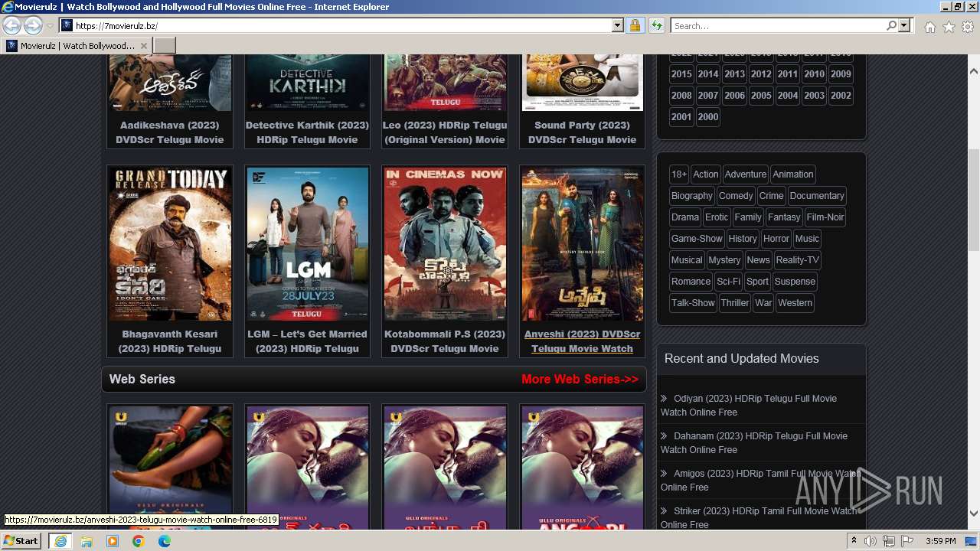The height and width of the screenshot is (551, 980).
Task: Click the browser Forward arrow button
Action: [x=33, y=25]
